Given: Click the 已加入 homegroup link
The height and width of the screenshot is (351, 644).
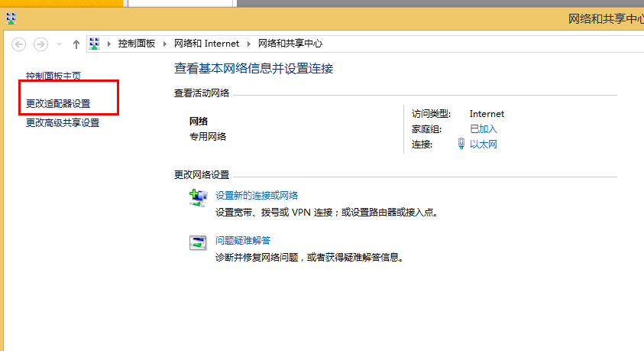Looking at the screenshot, I should [483, 129].
